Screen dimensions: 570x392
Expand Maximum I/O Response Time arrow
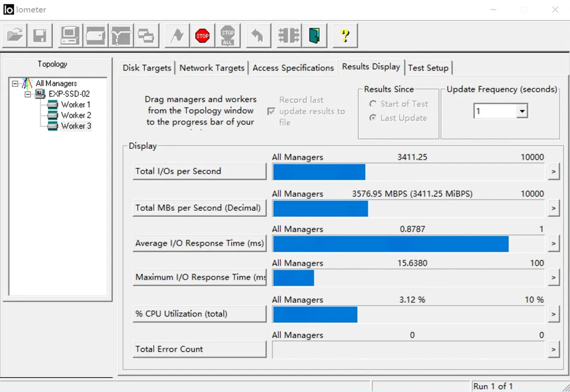tap(553, 278)
